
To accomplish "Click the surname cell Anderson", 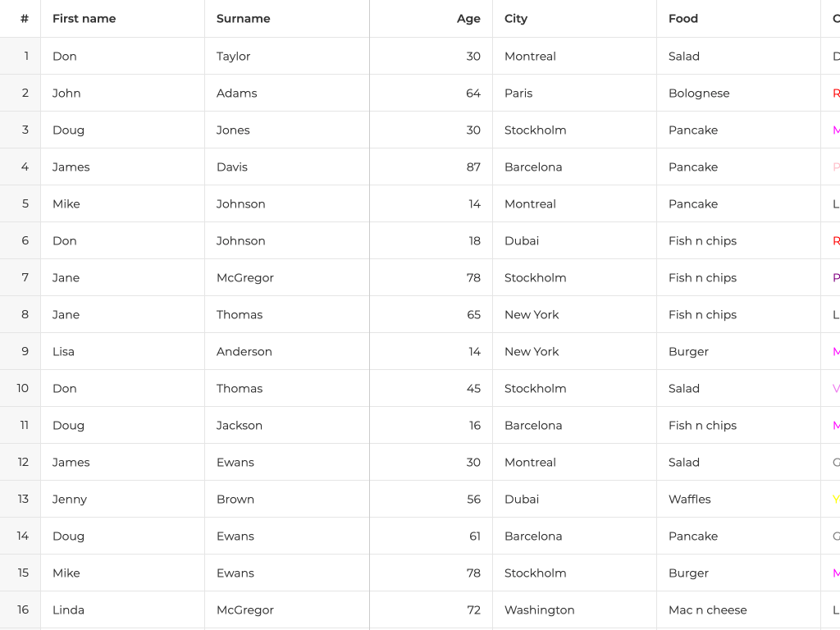I will point(244,351).
